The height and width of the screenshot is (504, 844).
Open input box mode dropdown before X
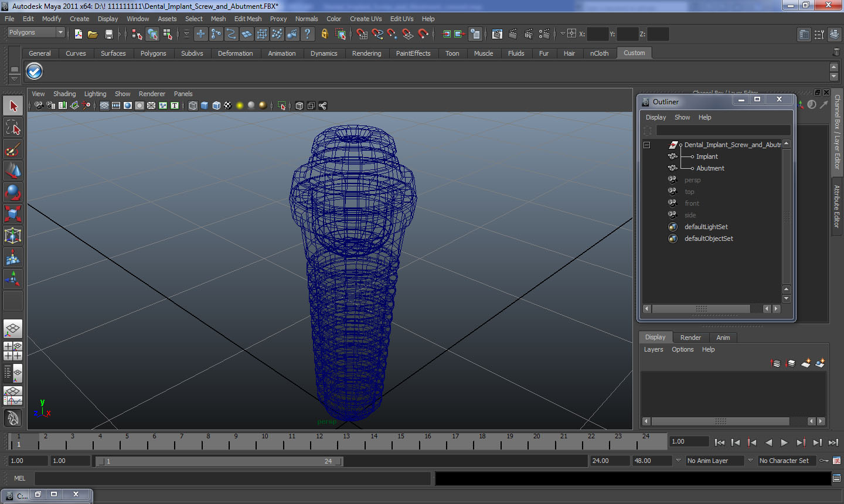pos(563,34)
